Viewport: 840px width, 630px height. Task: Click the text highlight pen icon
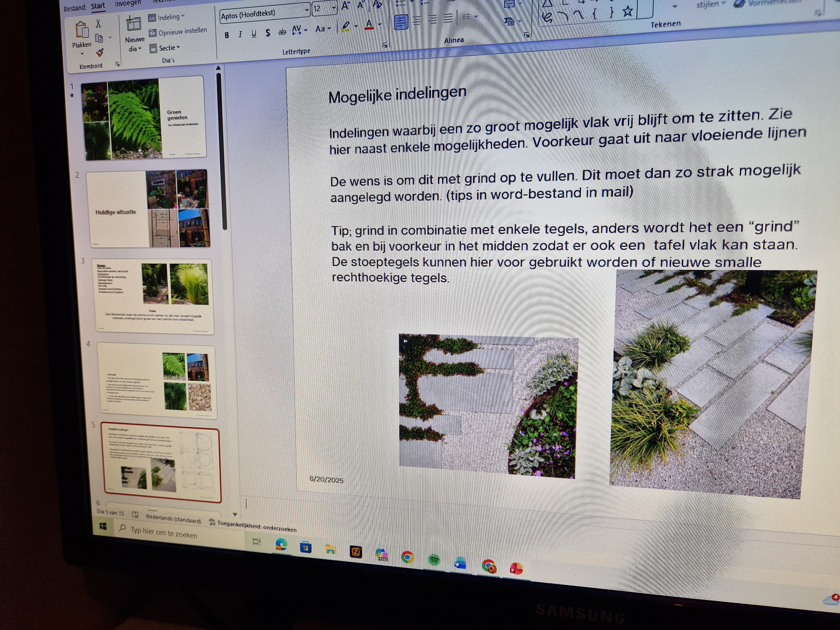346,26
